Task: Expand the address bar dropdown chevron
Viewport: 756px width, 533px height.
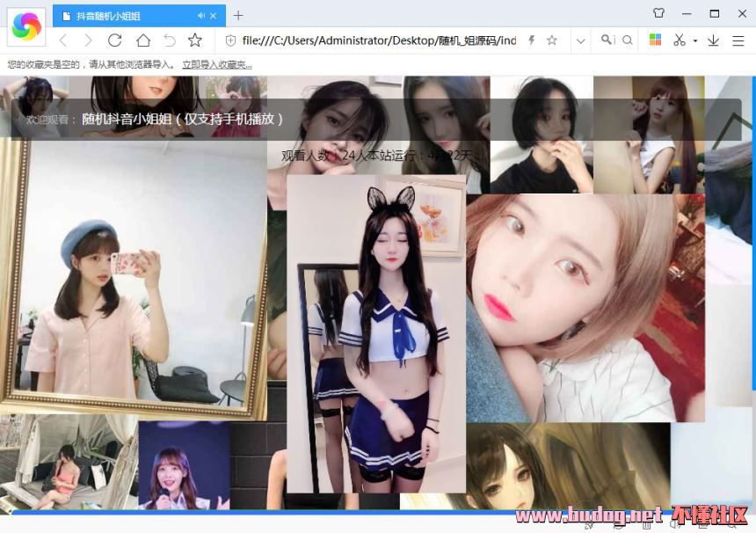Action: click(580, 40)
